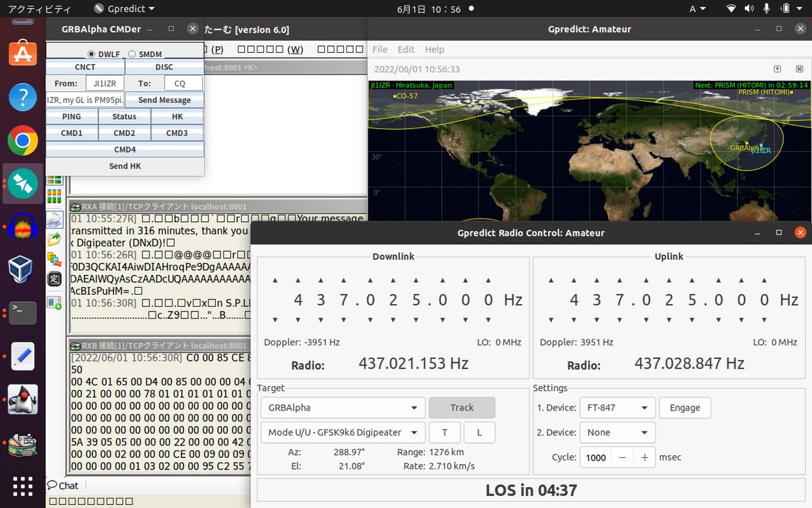This screenshot has width=812, height=508.
Task: Click the Cycle value field showing 1000
Action: [596, 457]
